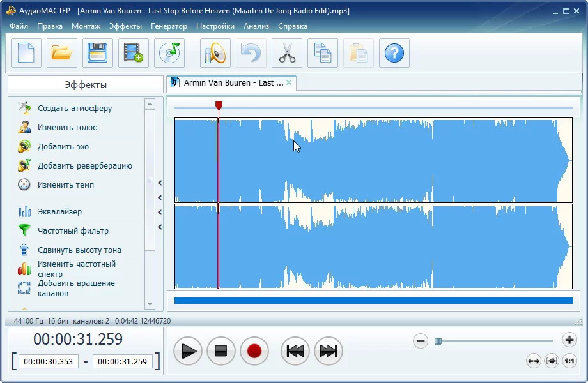Open the Монтаж menu
The height and width of the screenshot is (383, 588).
[x=86, y=26]
